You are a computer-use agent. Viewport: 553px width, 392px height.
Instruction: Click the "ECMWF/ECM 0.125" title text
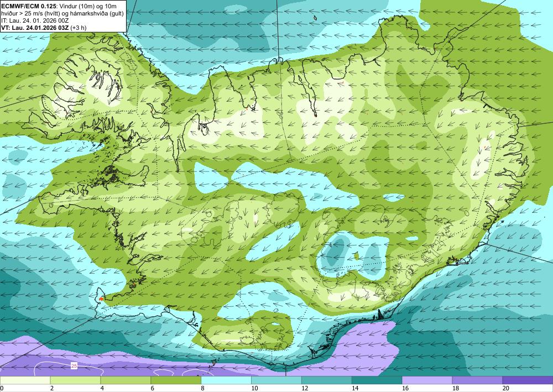click(x=28, y=6)
